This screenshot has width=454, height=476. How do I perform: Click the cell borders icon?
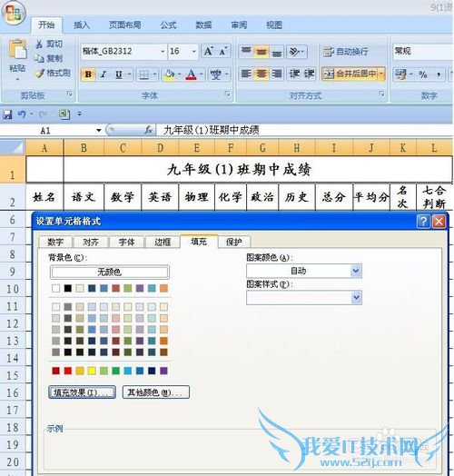143,74
